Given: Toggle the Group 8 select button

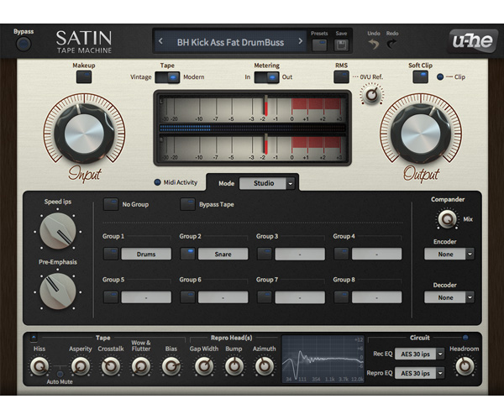Looking at the screenshot, I should (341, 297).
